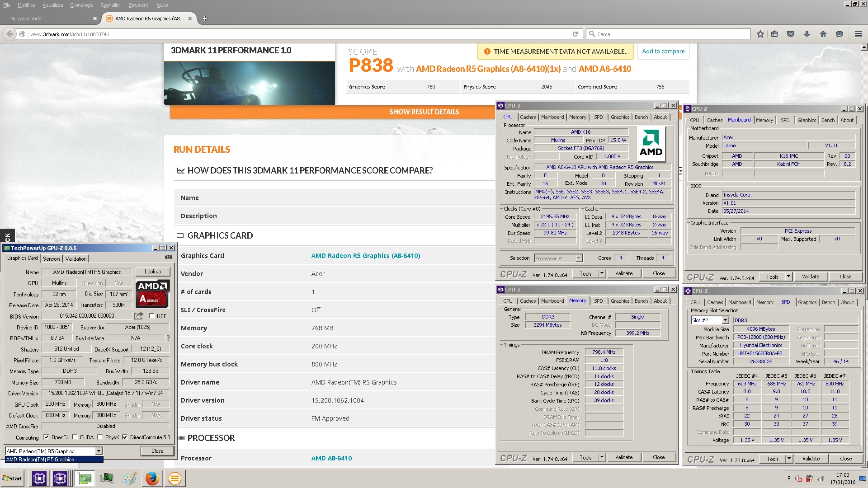Open Tools dropdown arrow in CPU-Z Memory window

602,457
